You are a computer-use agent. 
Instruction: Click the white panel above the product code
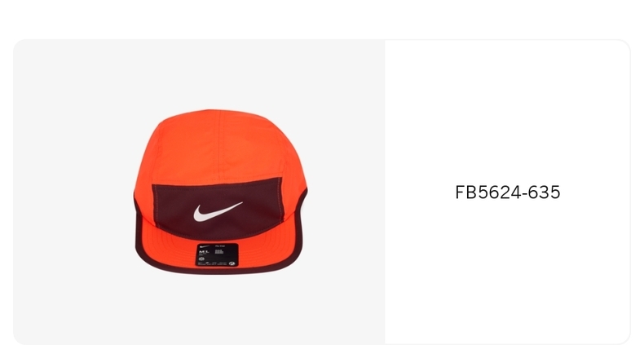508,111
